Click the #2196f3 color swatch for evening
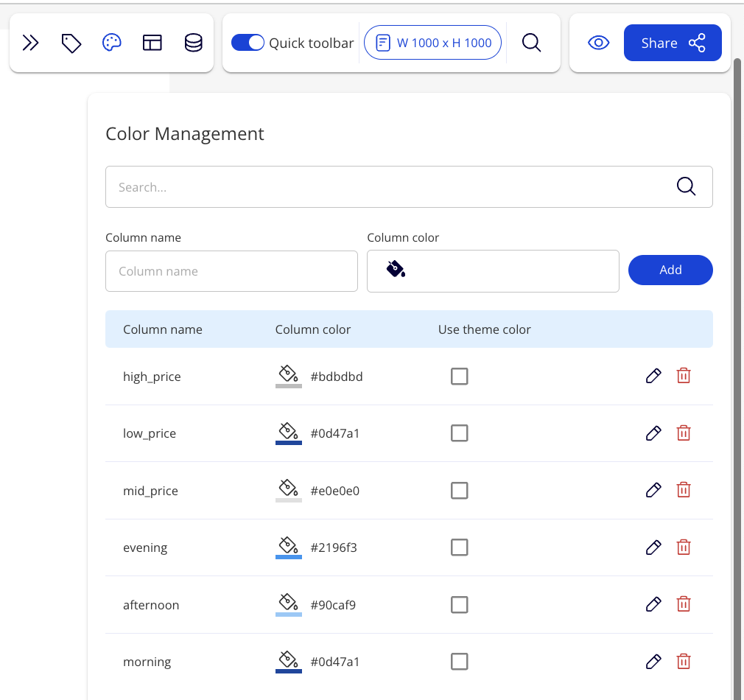The image size is (744, 700). 288,547
